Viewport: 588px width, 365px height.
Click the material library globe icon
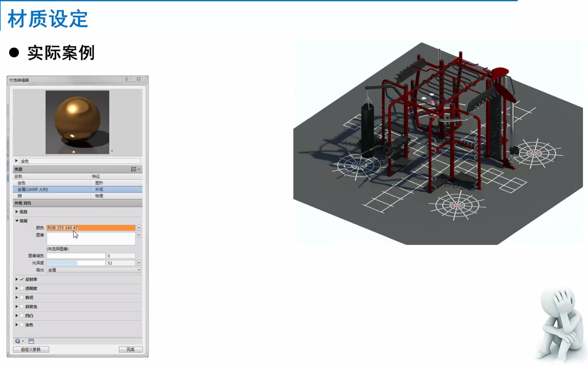(18, 341)
